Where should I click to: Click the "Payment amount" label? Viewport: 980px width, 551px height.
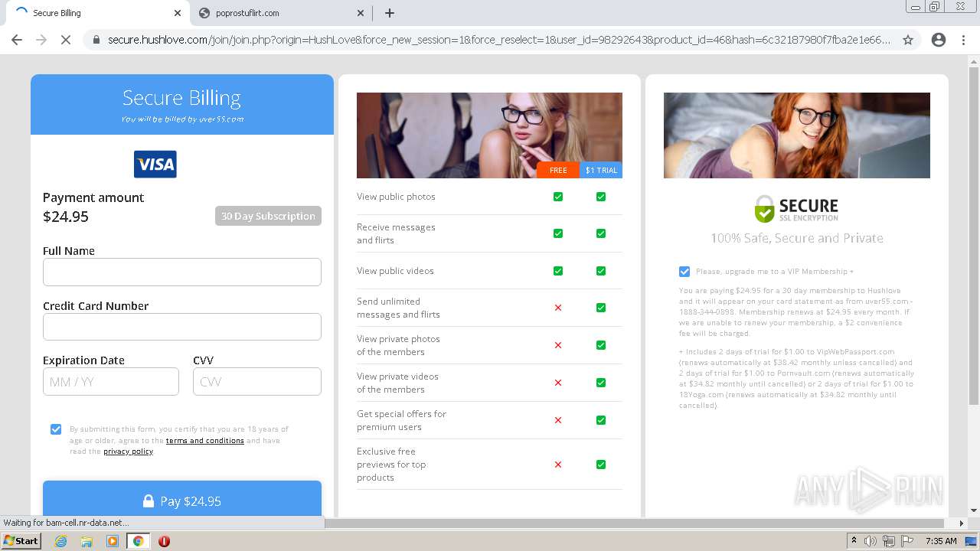[93, 197]
